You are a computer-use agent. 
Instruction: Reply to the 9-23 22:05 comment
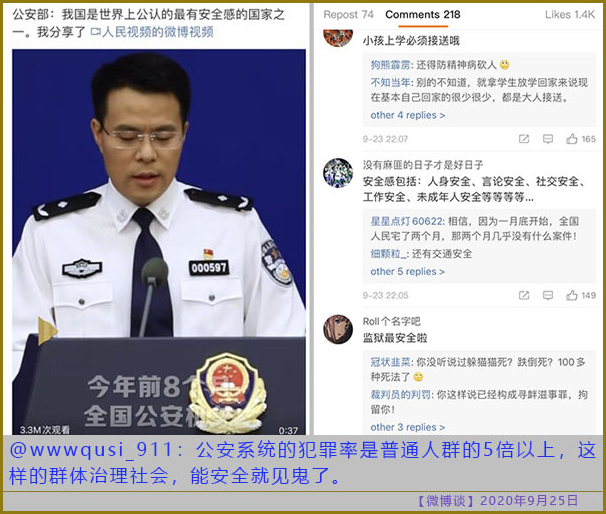(548, 296)
